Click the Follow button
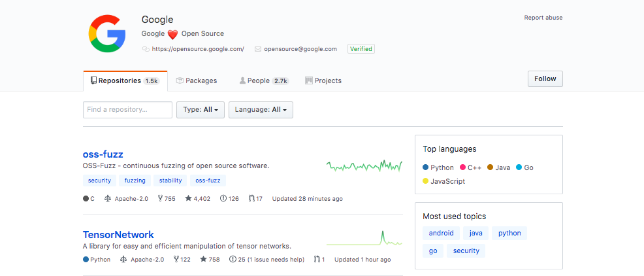The image size is (644, 276). click(545, 79)
